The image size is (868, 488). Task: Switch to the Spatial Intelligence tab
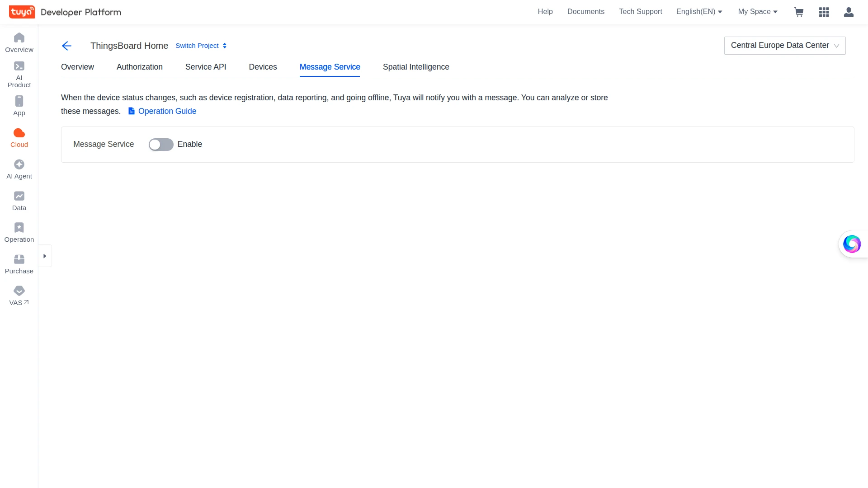coord(416,67)
